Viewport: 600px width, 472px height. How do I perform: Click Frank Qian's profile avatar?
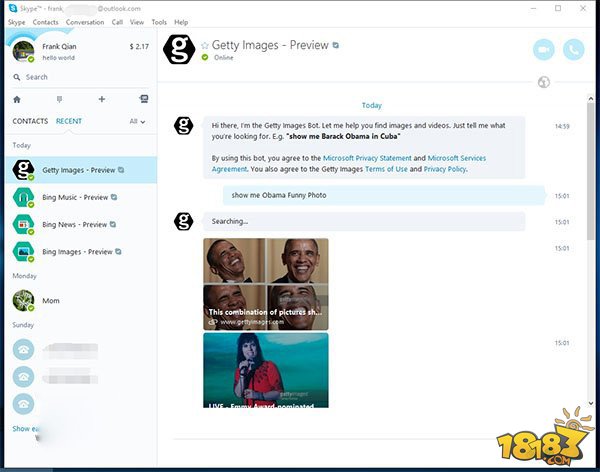[x=23, y=51]
